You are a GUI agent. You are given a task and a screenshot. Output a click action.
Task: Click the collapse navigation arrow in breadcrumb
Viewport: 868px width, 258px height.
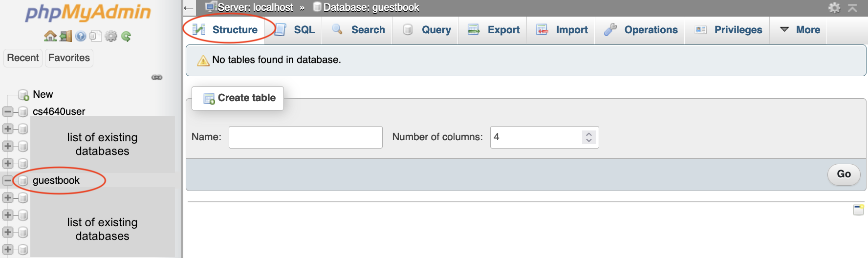click(189, 7)
